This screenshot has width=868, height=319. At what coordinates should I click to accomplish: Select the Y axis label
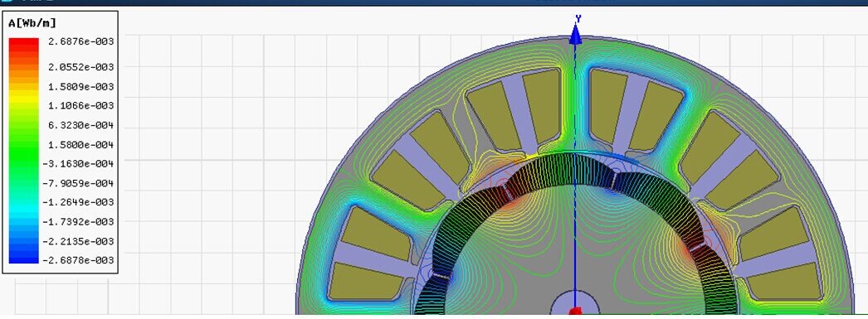(x=578, y=19)
